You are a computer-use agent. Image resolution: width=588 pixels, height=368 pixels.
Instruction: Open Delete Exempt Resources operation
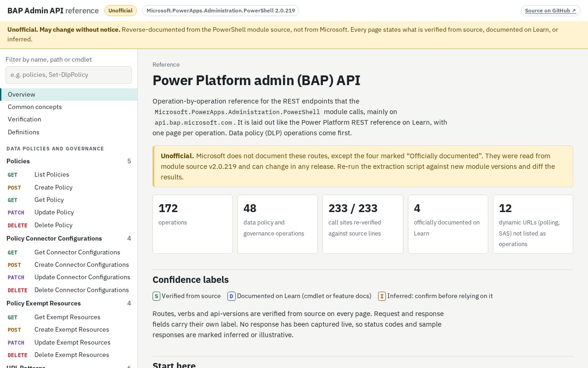click(x=69, y=355)
